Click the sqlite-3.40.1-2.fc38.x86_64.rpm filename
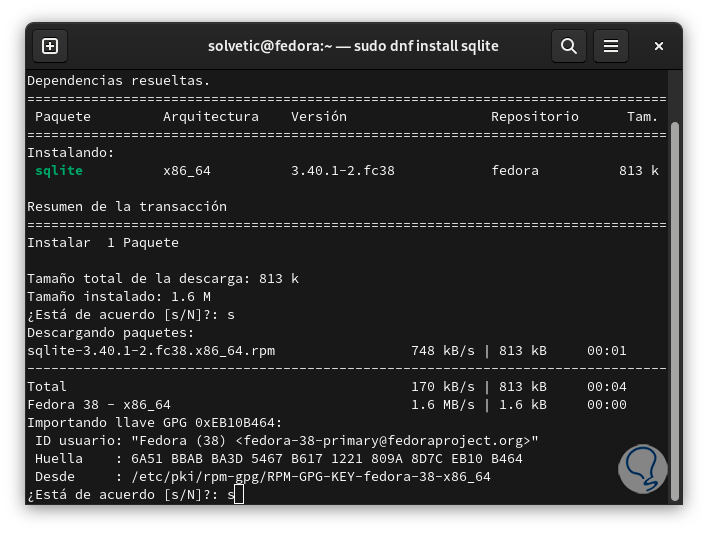 [151, 351]
